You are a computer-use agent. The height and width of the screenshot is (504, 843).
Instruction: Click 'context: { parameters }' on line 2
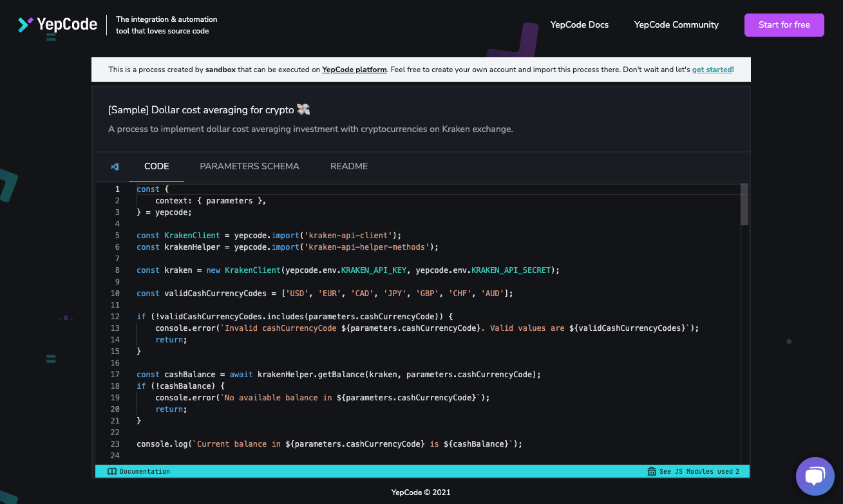(211, 200)
